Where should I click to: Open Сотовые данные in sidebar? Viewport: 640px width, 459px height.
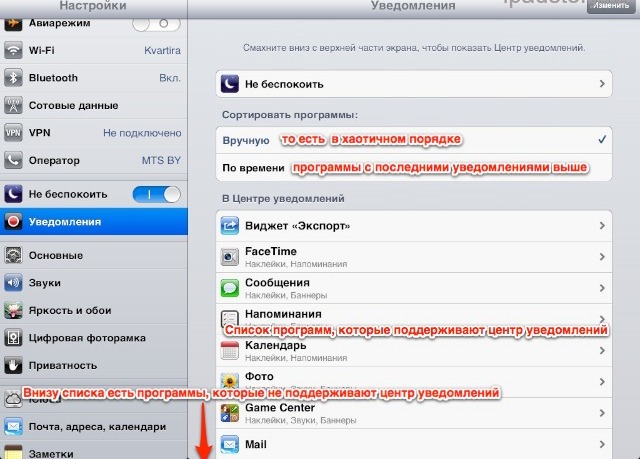tap(94, 105)
